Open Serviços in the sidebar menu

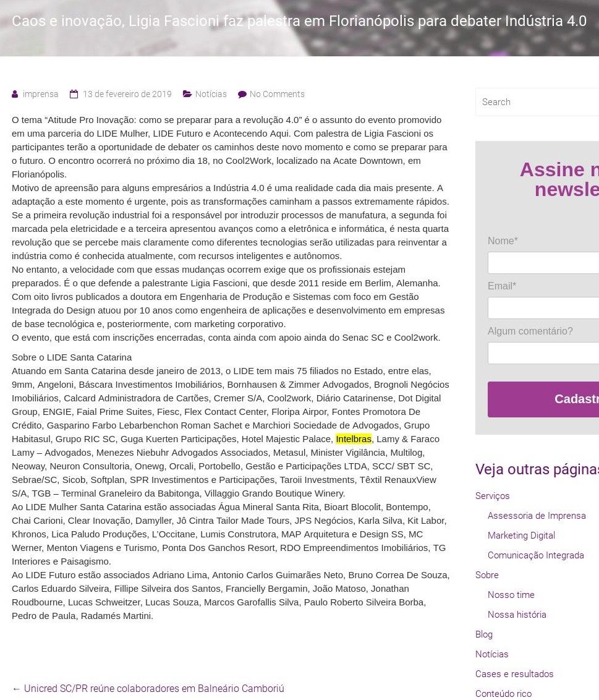[492, 496]
